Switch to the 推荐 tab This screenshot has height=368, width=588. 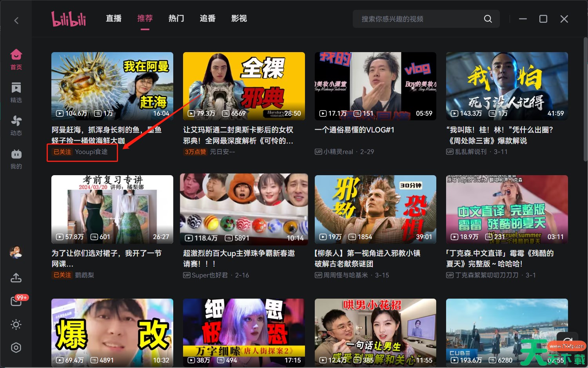145,18
